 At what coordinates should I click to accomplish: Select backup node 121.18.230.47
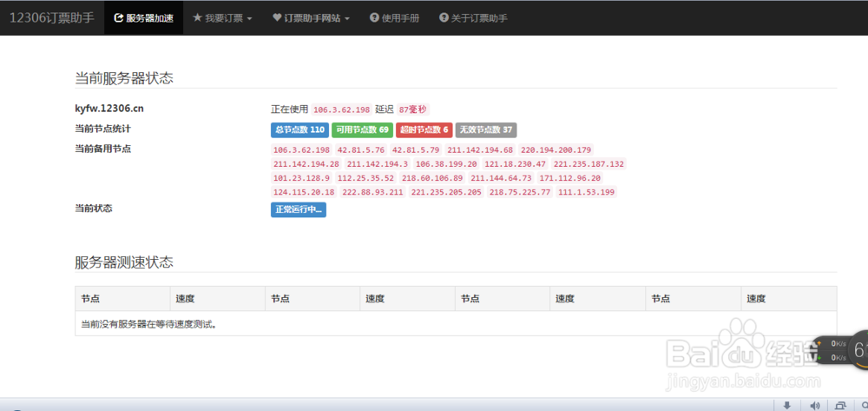tap(516, 164)
